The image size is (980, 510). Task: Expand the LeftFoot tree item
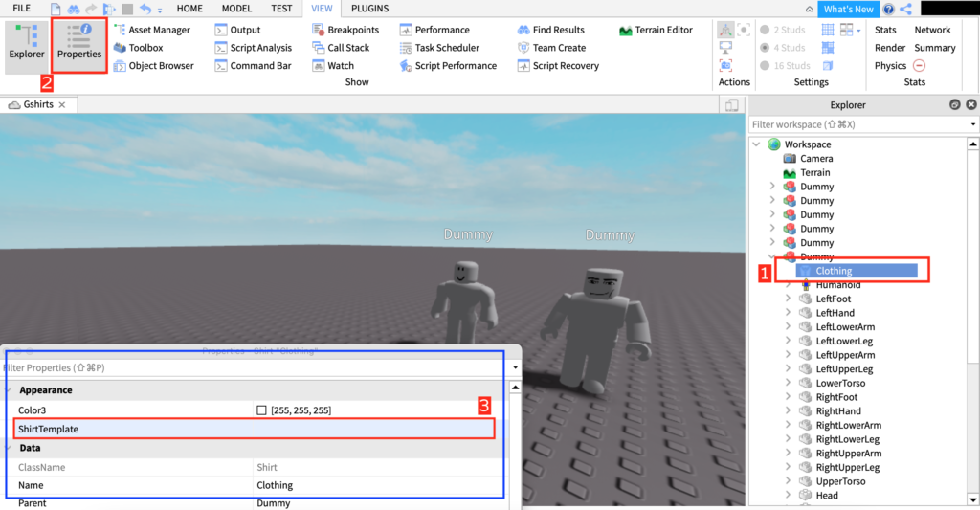click(788, 299)
